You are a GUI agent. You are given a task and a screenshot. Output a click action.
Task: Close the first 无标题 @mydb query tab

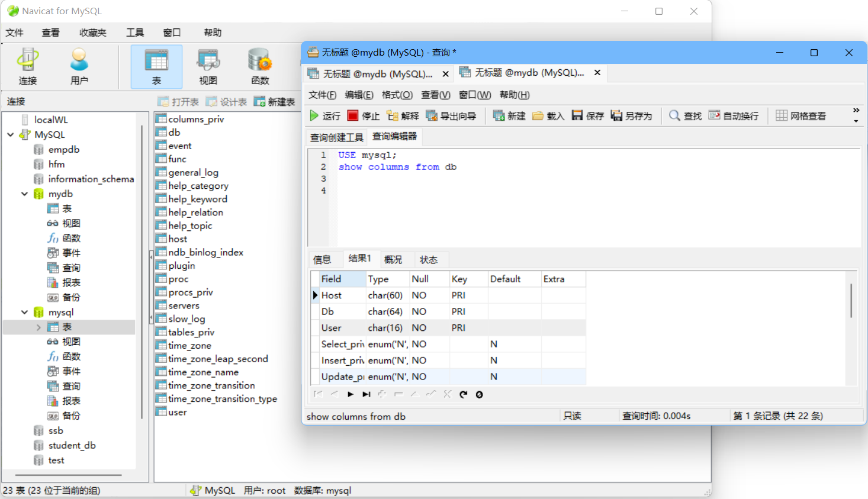coord(446,74)
